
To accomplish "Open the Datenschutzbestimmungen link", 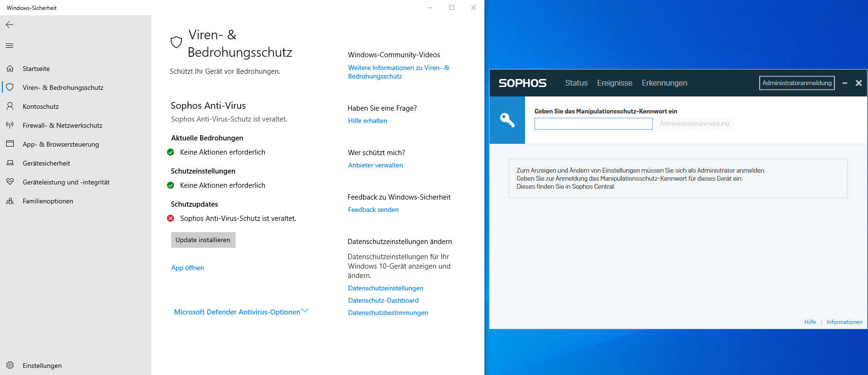I will pyautogui.click(x=388, y=313).
